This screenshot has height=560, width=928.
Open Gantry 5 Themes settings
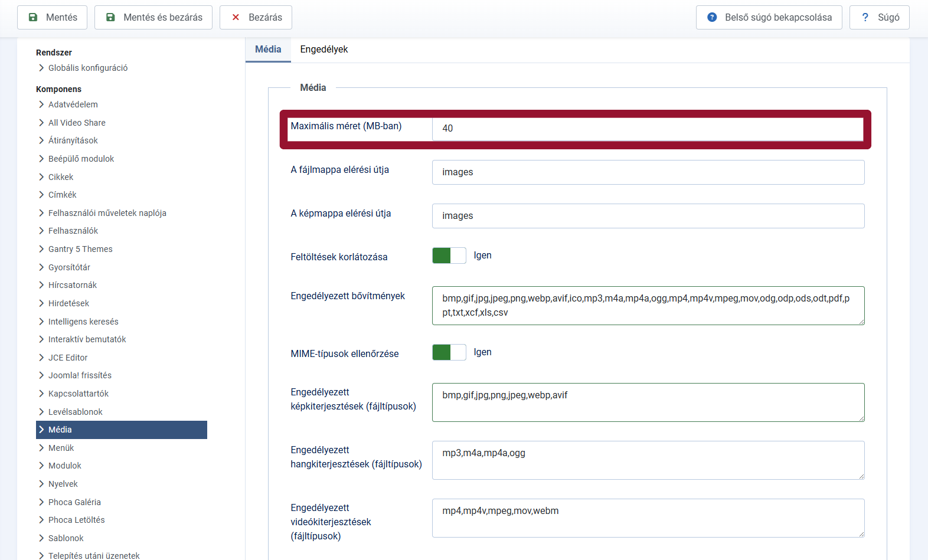pos(80,249)
